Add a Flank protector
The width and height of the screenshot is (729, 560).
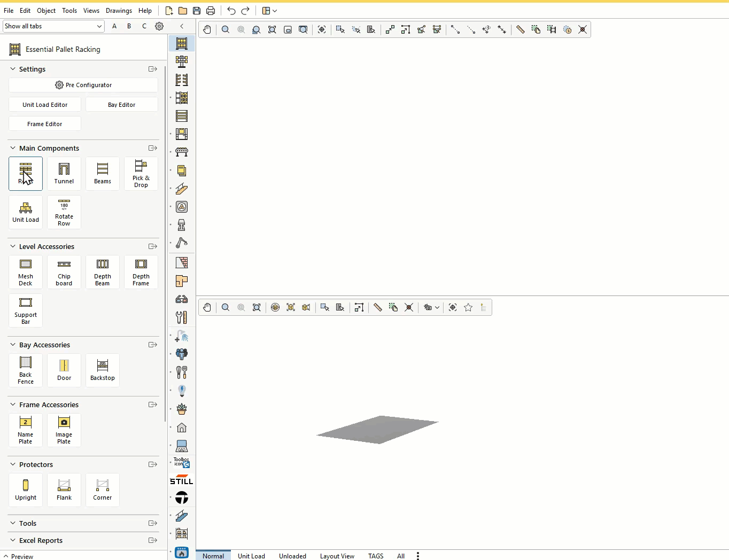point(64,489)
